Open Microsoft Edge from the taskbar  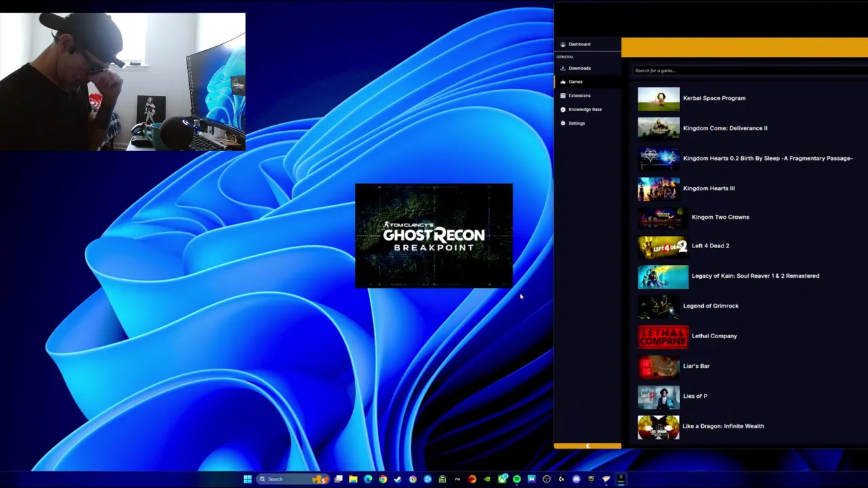pos(368,479)
